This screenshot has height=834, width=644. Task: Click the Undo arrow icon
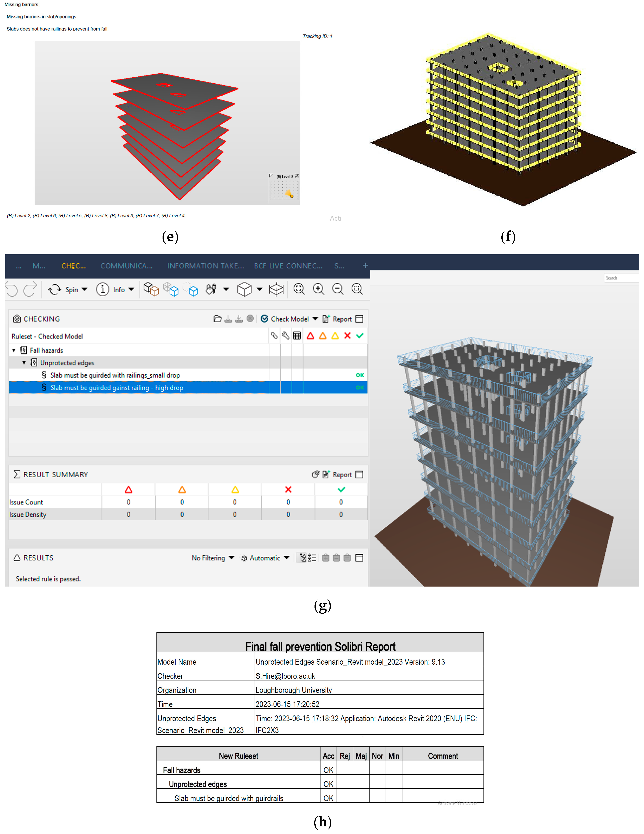(12, 289)
